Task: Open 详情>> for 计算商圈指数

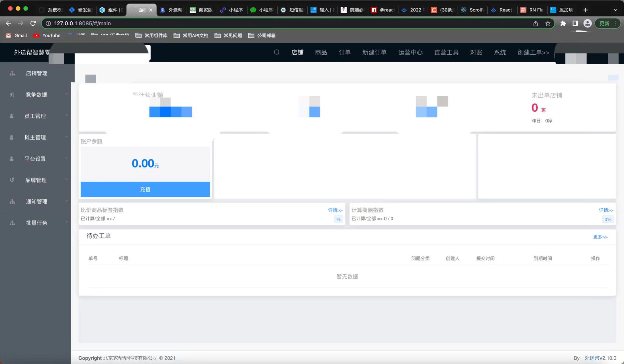Action: pyautogui.click(x=606, y=210)
